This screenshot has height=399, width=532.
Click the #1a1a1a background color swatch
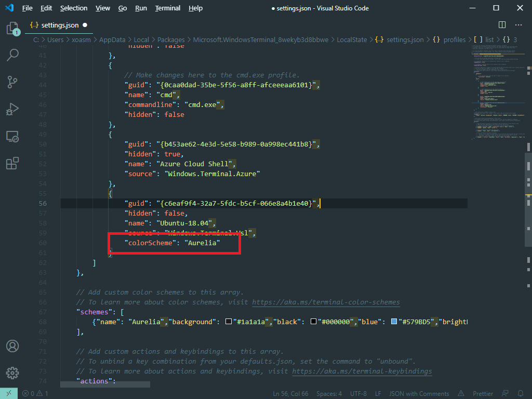tap(229, 321)
